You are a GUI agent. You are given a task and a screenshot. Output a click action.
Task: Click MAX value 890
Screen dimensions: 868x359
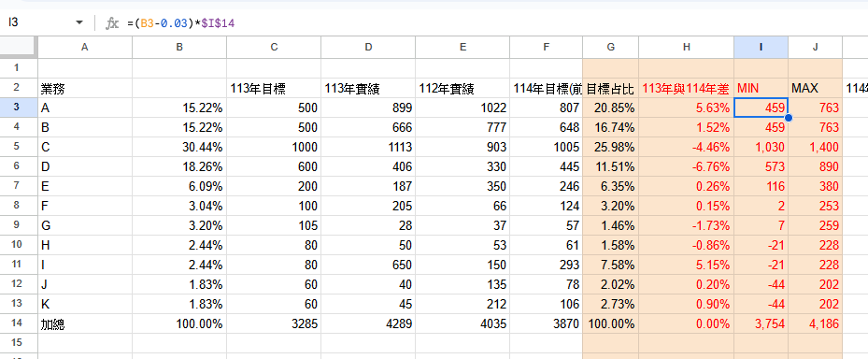[x=816, y=166]
